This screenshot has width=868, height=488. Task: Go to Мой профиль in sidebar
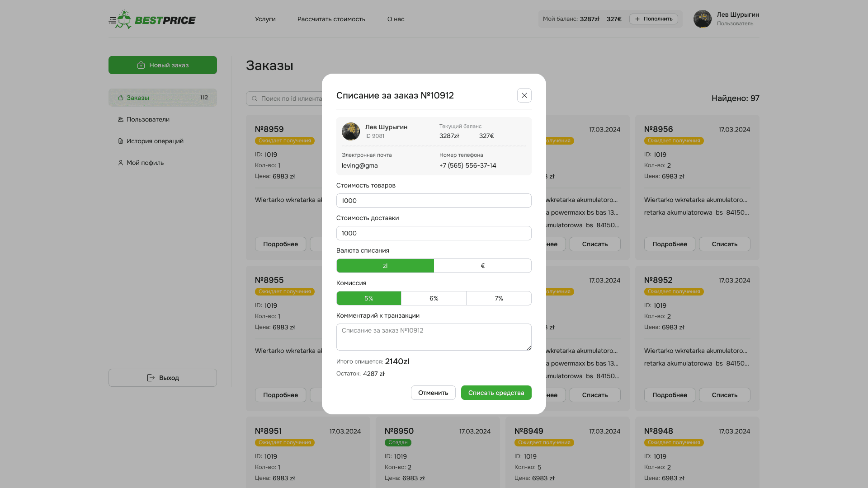pos(145,163)
